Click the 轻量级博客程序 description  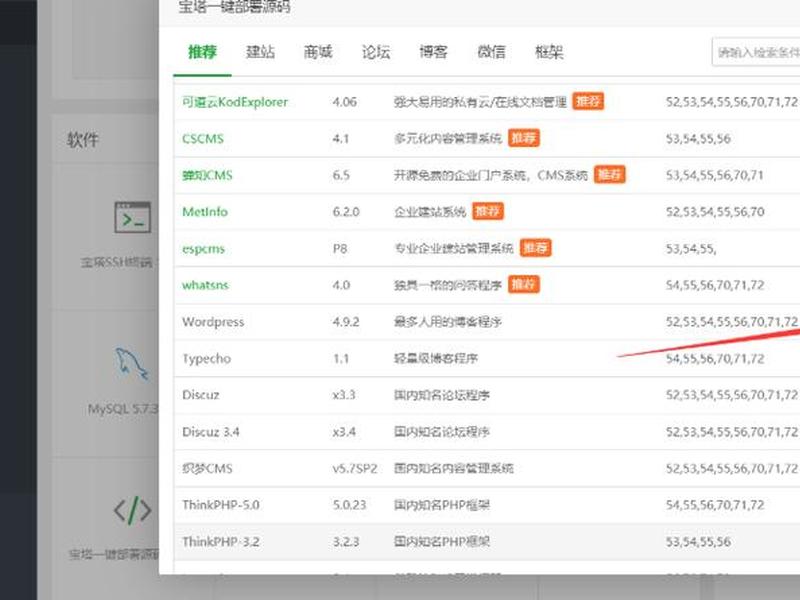point(436,359)
